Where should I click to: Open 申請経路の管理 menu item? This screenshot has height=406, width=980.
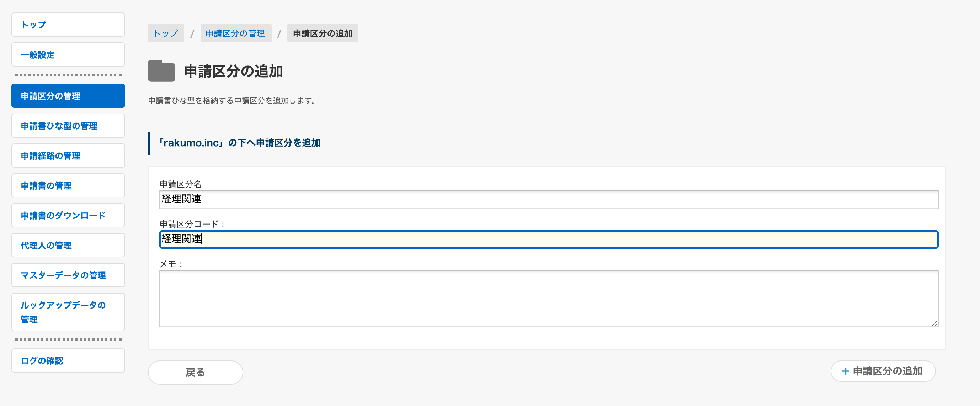68,156
